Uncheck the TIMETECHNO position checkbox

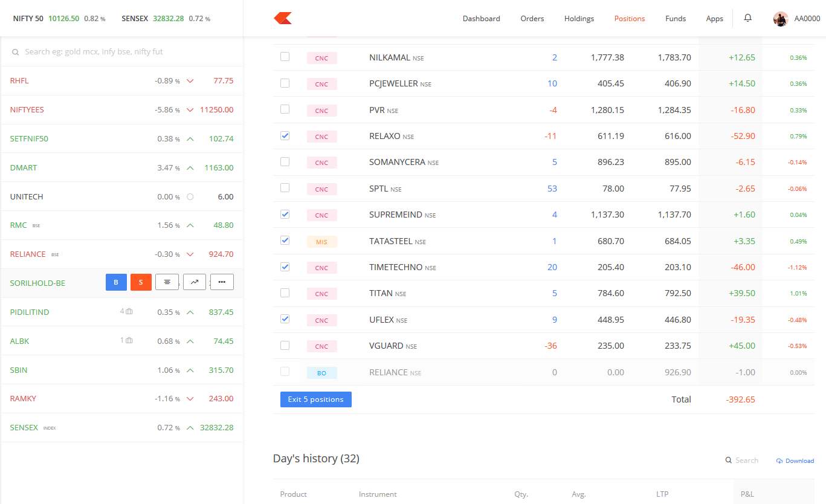[x=285, y=267]
